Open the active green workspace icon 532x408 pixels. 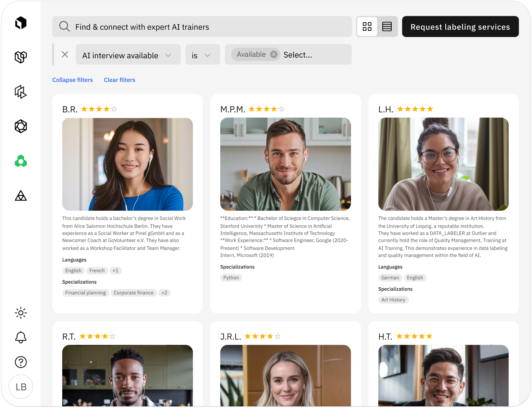pyautogui.click(x=20, y=161)
